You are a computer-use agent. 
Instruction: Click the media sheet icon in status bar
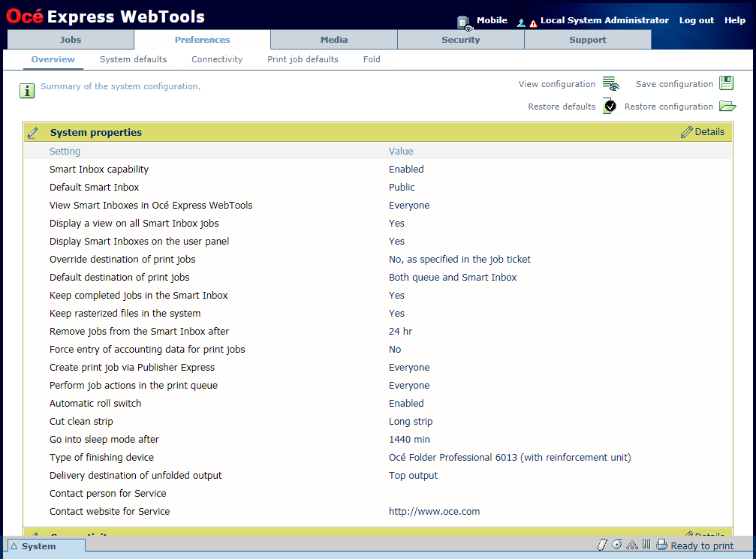tap(601, 545)
